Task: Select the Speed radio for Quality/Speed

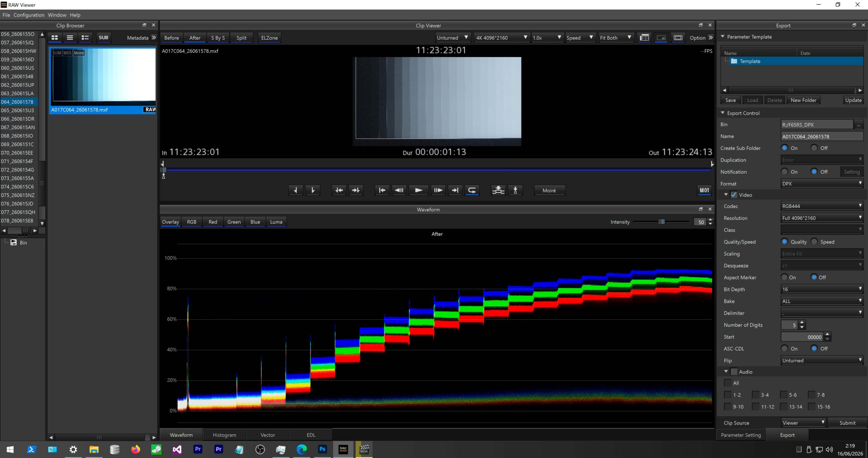Action: 814,242
